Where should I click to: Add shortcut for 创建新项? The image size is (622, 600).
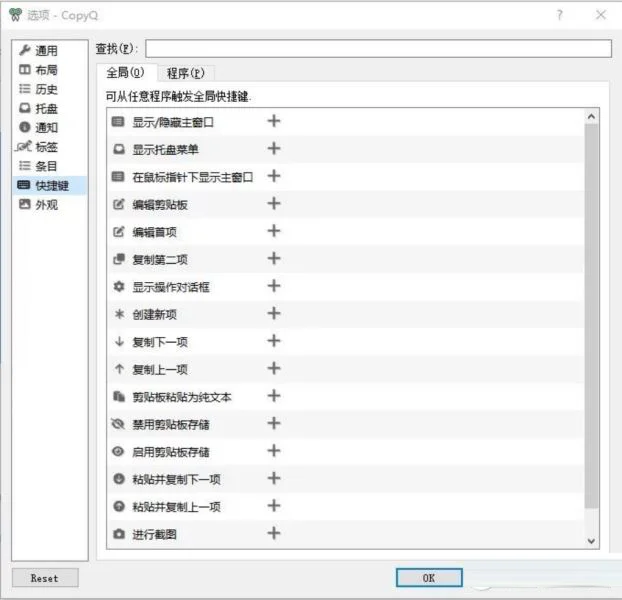pyautogui.click(x=274, y=313)
